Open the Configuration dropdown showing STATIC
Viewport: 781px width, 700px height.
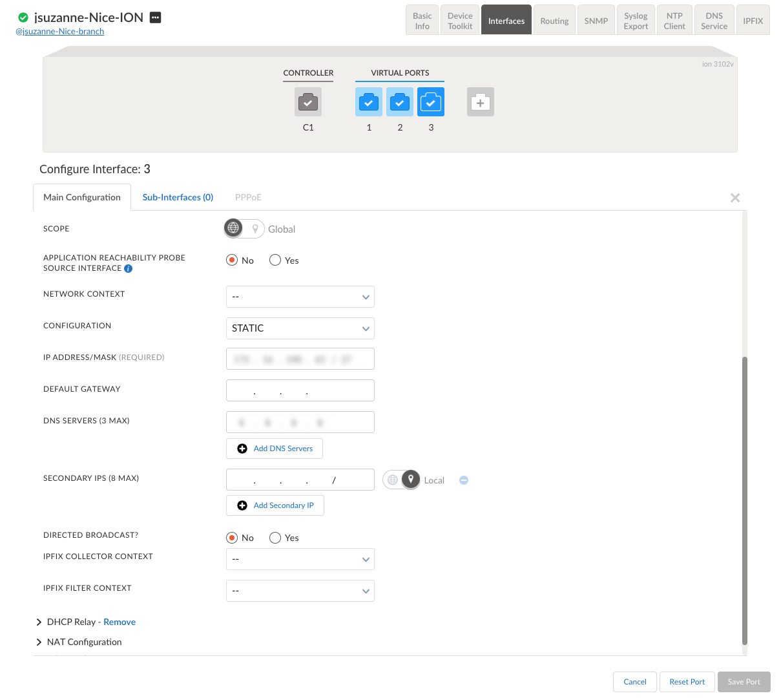click(300, 328)
